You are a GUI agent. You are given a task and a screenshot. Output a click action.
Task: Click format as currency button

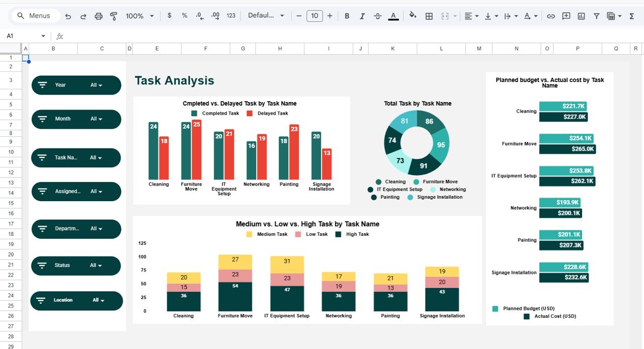169,16
